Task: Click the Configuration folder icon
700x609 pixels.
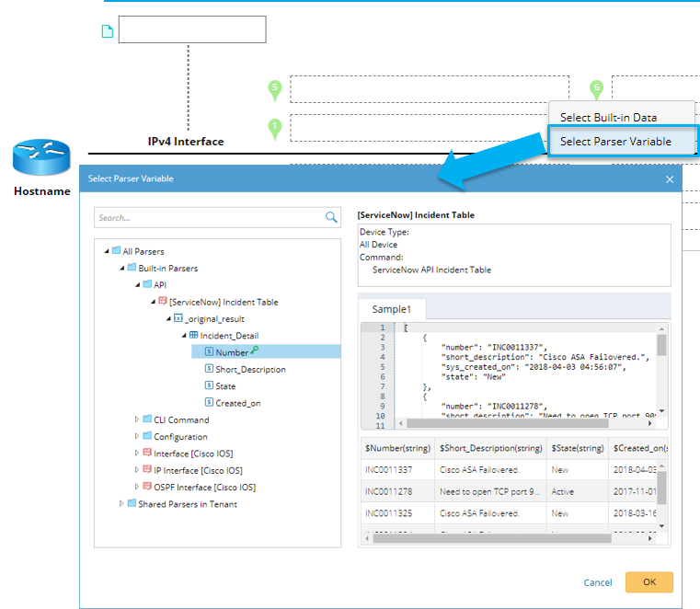Action: tap(147, 436)
